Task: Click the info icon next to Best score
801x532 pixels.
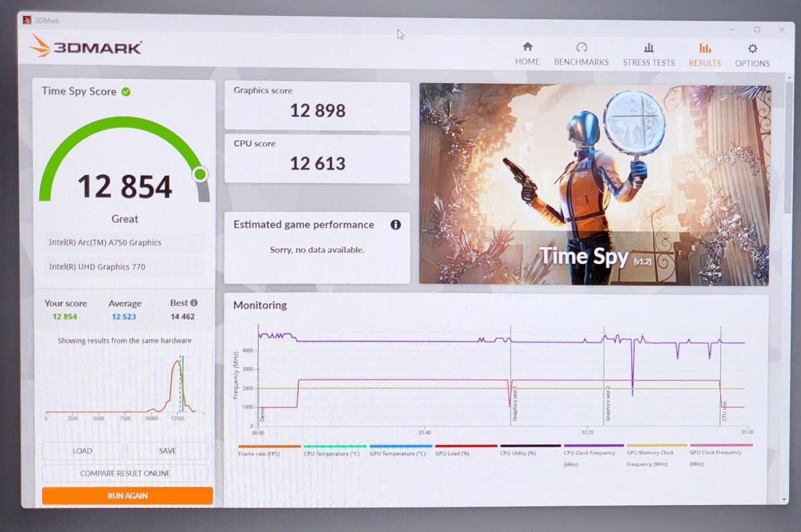Action: click(x=194, y=303)
